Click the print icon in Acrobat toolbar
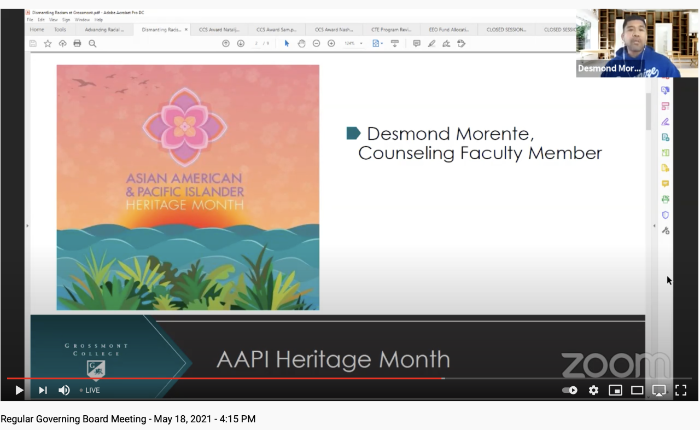Image resolution: width=700 pixels, height=430 pixels. (77, 44)
